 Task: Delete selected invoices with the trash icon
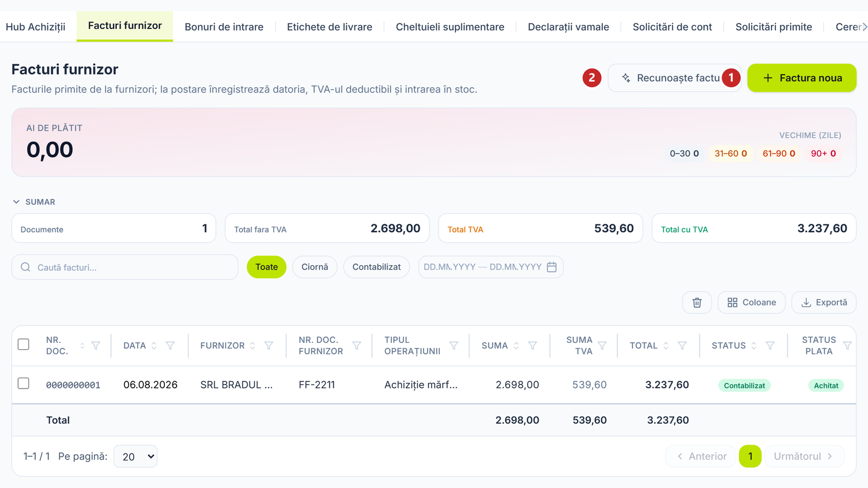697,302
